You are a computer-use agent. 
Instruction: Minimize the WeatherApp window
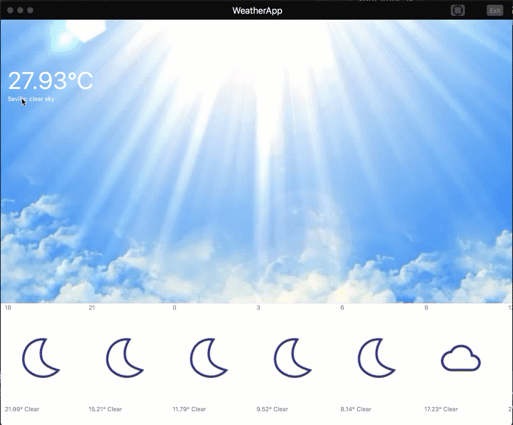pyautogui.click(x=20, y=10)
